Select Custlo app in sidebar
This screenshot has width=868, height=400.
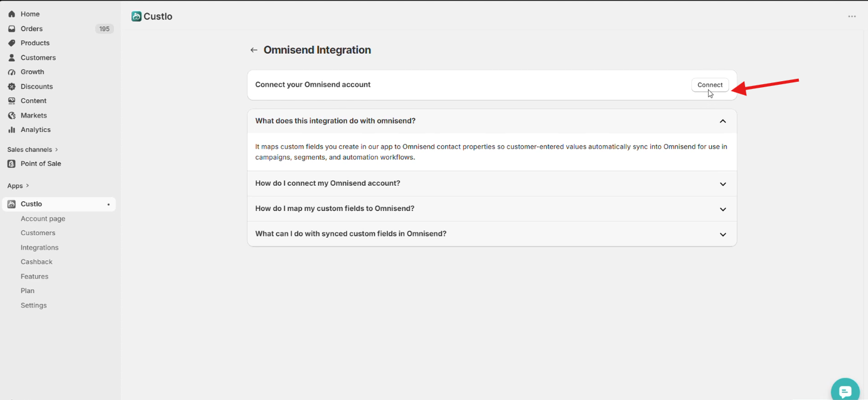[x=58, y=204]
